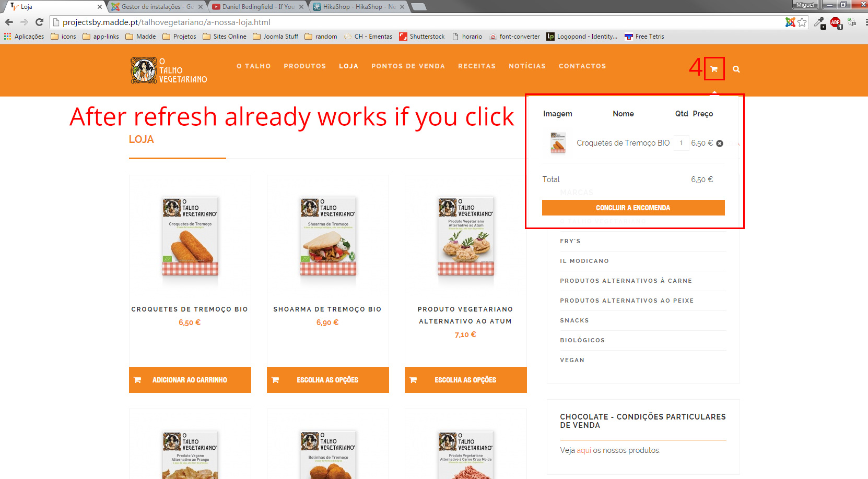Open the Free Tetris bookmark
The height and width of the screenshot is (479, 868).
pos(644,37)
